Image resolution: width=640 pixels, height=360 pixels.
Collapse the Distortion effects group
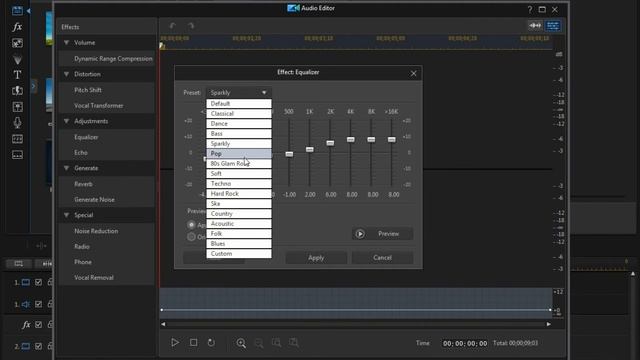click(x=67, y=74)
